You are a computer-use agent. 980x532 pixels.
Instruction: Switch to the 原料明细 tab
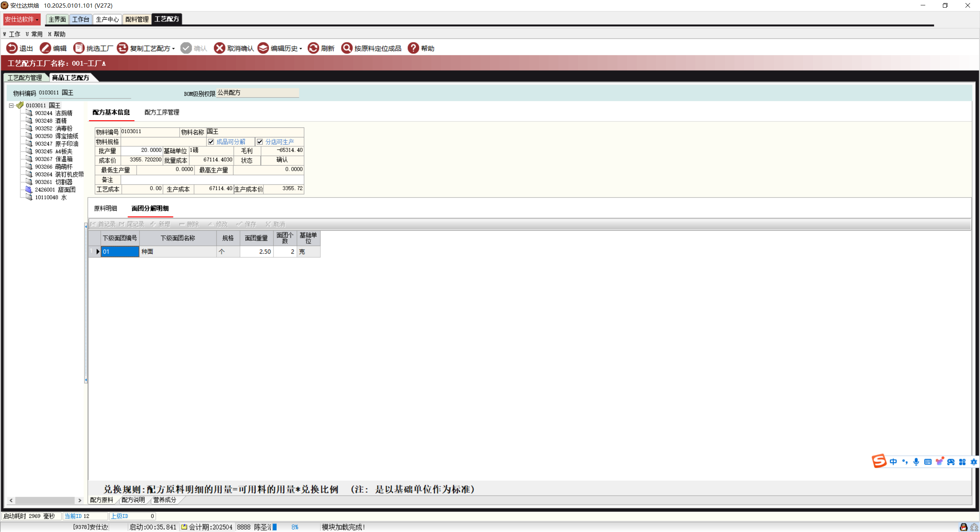tap(105, 208)
